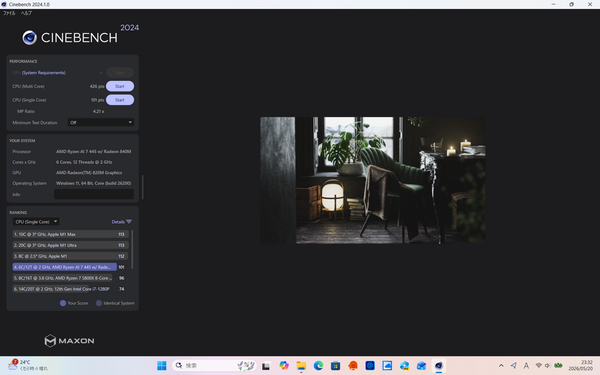Click the Maxon logo
Viewport: 600px width, 375px height.
pyautogui.click(x=69, y=341)
